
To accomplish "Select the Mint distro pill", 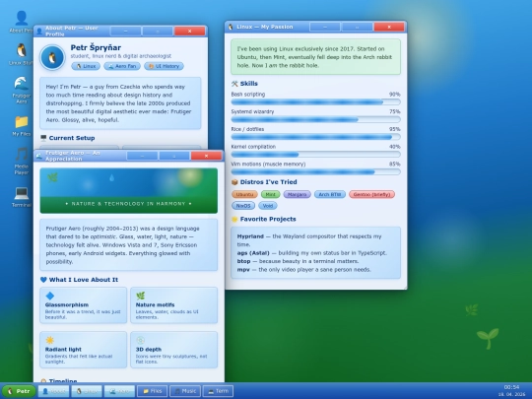I will pos(270,194).
